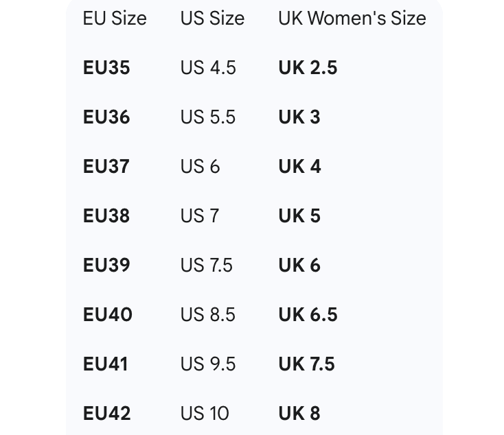This screenshot has height=435, width=504.
Task: Select the EU36 row label
Action: pyautogui.click(x=106, y=117)
